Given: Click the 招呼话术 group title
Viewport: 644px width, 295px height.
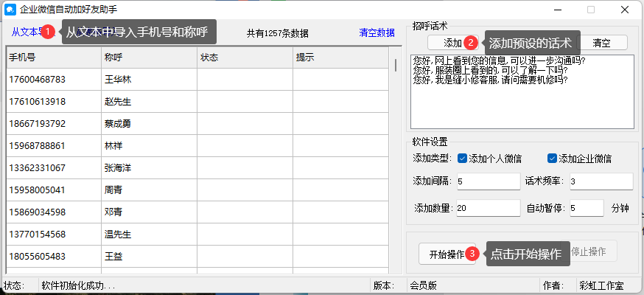Looking at the screenshot, I should [x=430, y=26].
